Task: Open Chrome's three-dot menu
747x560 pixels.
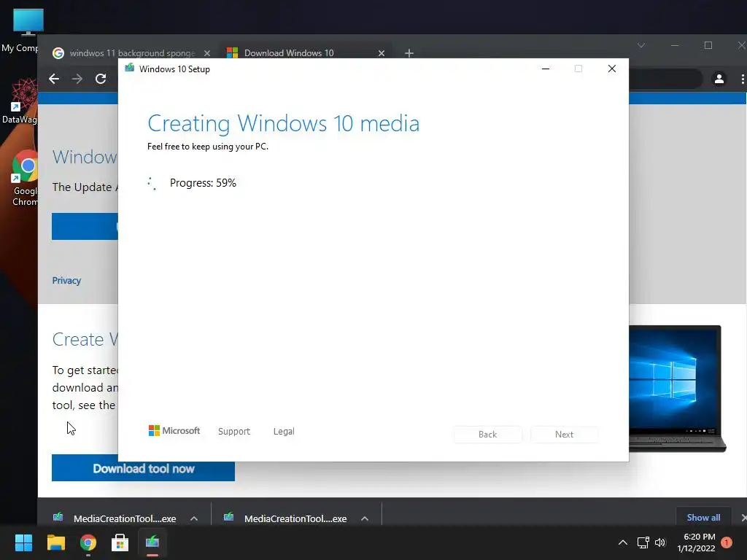Action: 742,79
